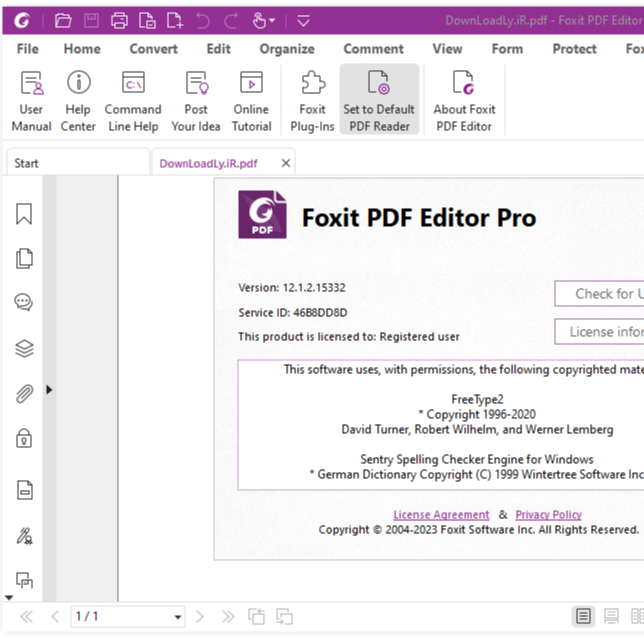Image resolution: width=644 pixels, height=644 pixels.
Task: Open the page number dropdown
Action: (x=178, y=617)
